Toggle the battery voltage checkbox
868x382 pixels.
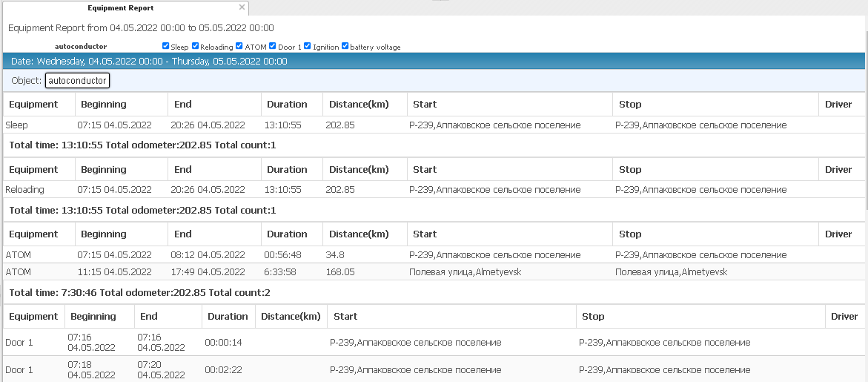tap(345, 46)
